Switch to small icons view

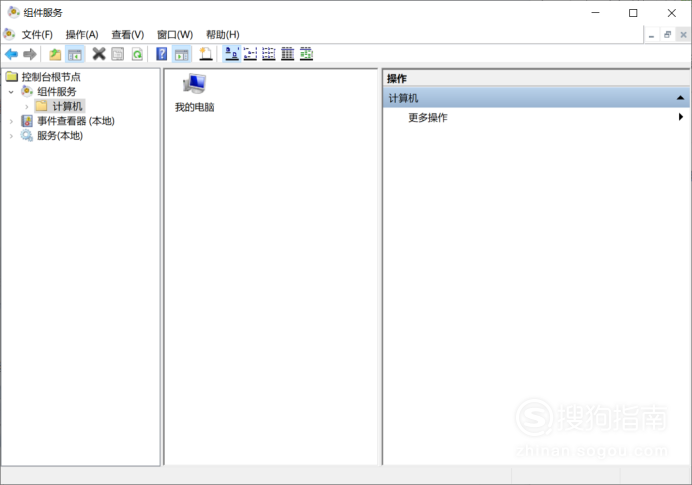(x=250, y=54)
